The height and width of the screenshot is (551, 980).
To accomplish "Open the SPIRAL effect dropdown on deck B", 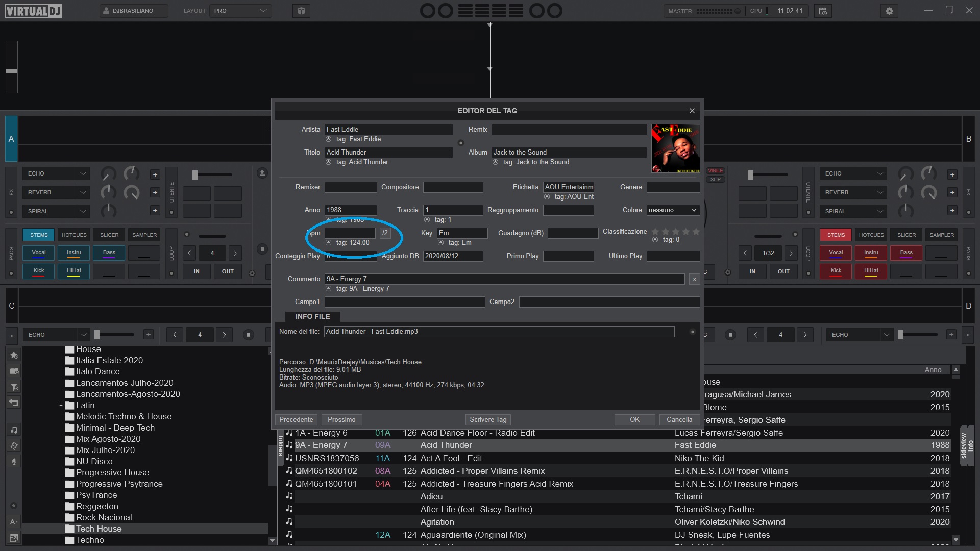I will 853,211.
